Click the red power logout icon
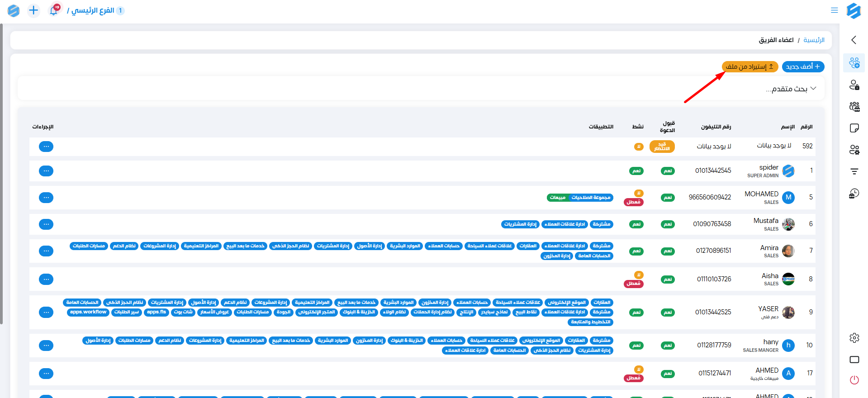 coord(854,380)
